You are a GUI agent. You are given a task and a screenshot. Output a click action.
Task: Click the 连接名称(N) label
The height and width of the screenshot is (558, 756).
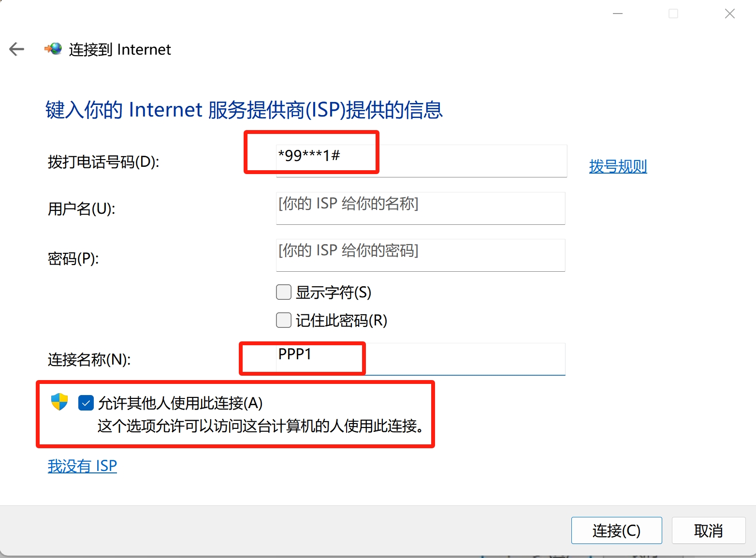pos(89,360)
